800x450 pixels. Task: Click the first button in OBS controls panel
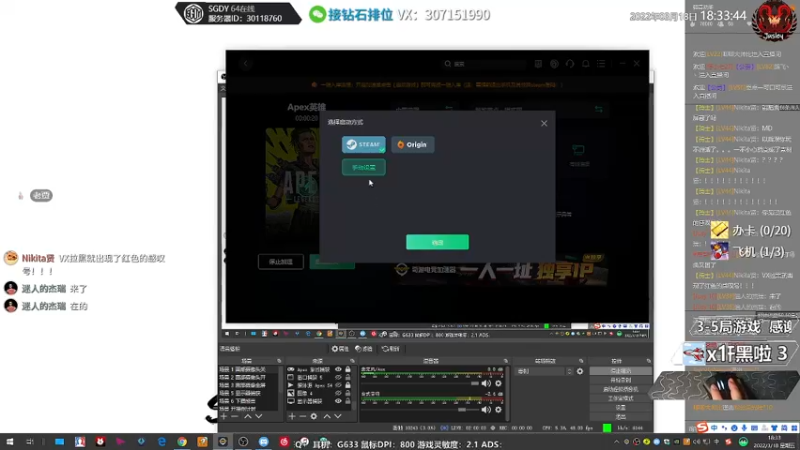tap(620, 371)
